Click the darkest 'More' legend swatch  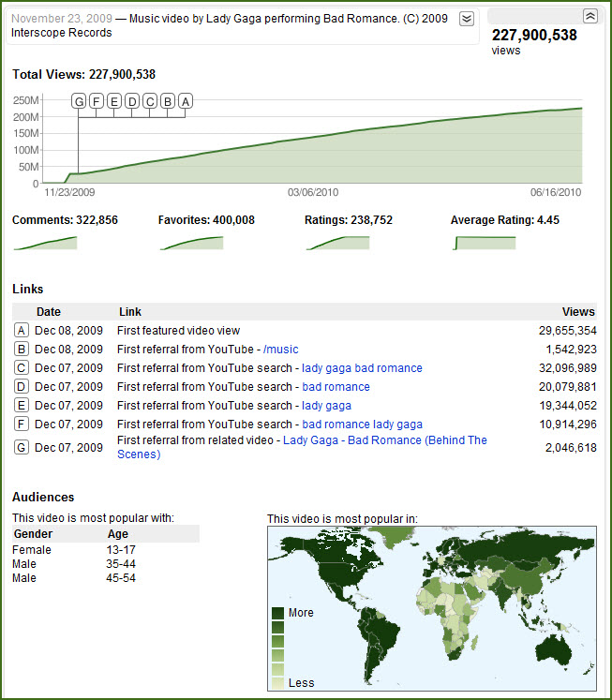click(277, 613)
